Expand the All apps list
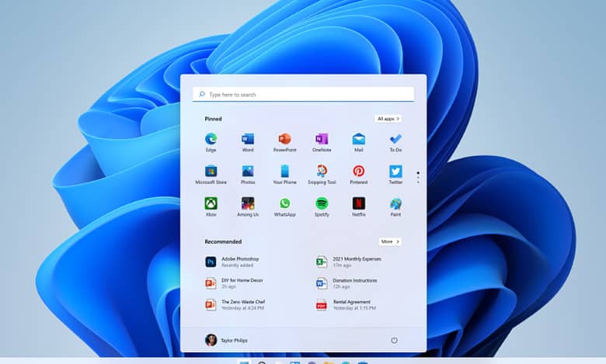 point(388,119)
